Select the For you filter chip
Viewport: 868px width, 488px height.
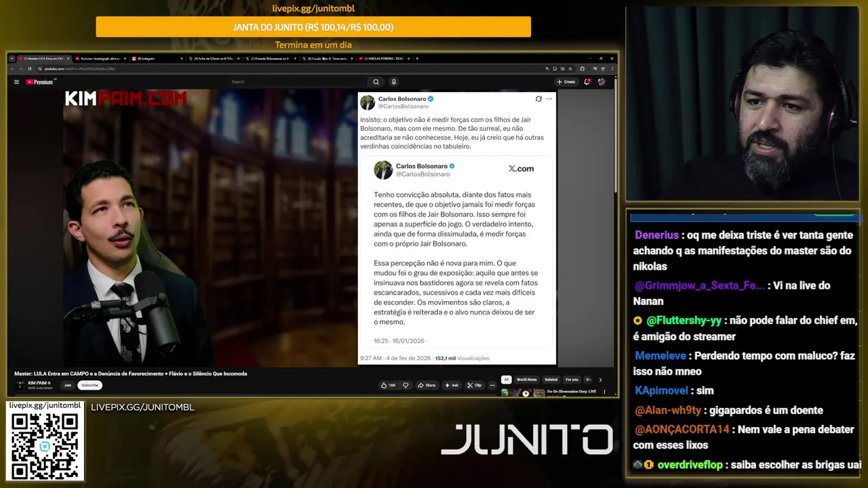[x=572, y=380]
